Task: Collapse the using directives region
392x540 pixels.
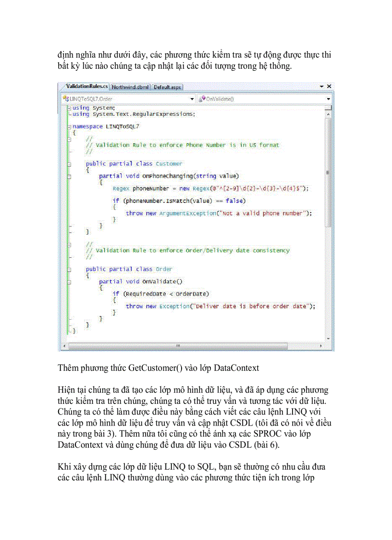Action: pos(70,108)
